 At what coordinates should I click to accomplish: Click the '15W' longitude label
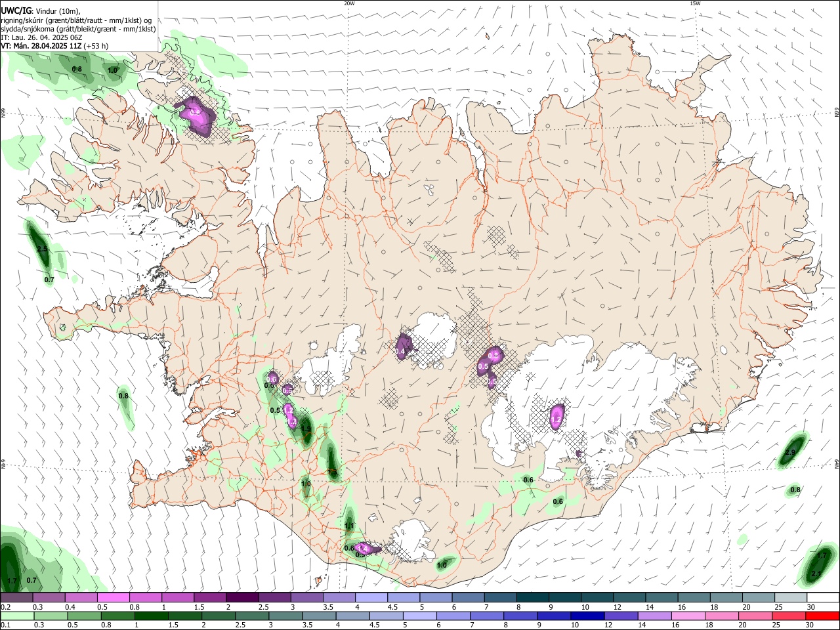pos(694,3)
